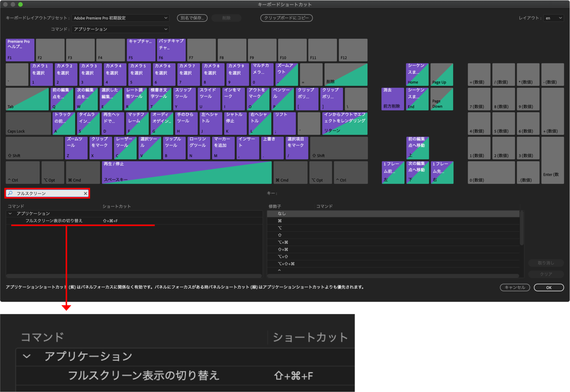
Task: Click the T 横書き文字ツール key
Action: [x=160, y=99]
